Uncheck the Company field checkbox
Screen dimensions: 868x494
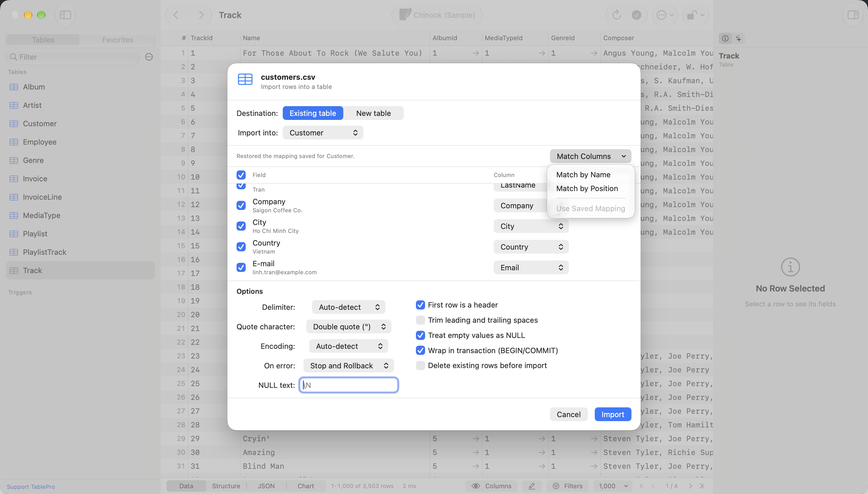[241, 206]
